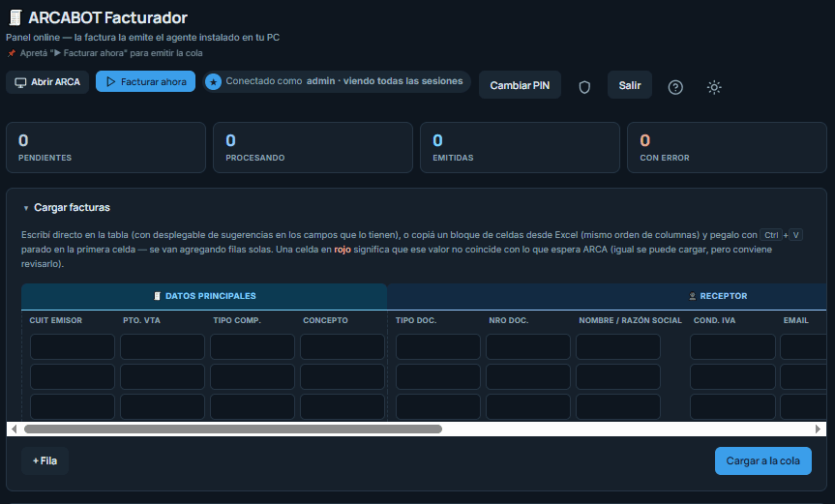Open ARCA with Abrir ARCA button
This screenshot has height=504, width=835.
(x=47, y=82)
